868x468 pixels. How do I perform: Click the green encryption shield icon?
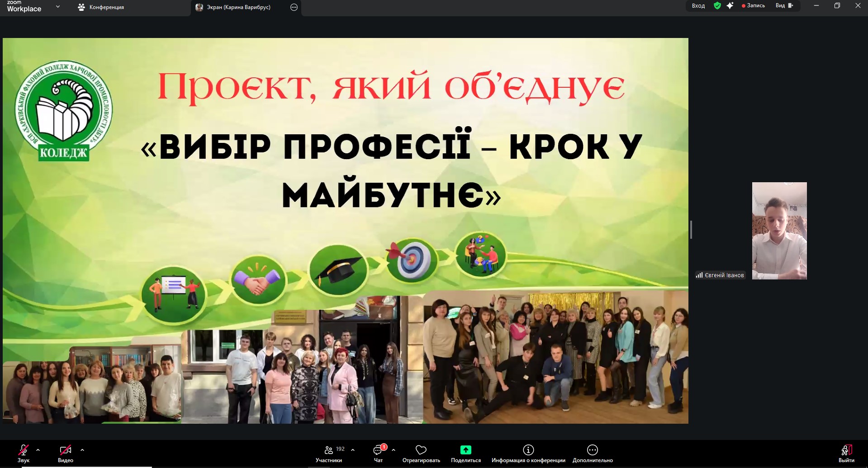point(717,6)
